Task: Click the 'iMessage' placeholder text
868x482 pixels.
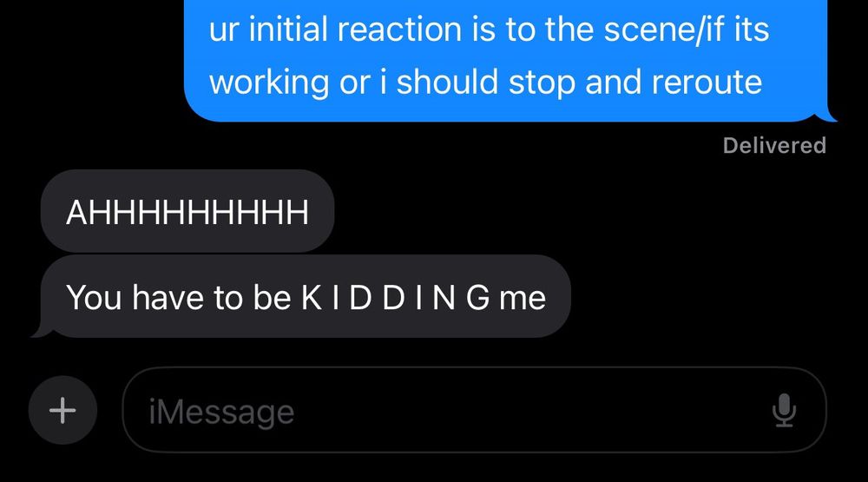Action: [221, 413]
